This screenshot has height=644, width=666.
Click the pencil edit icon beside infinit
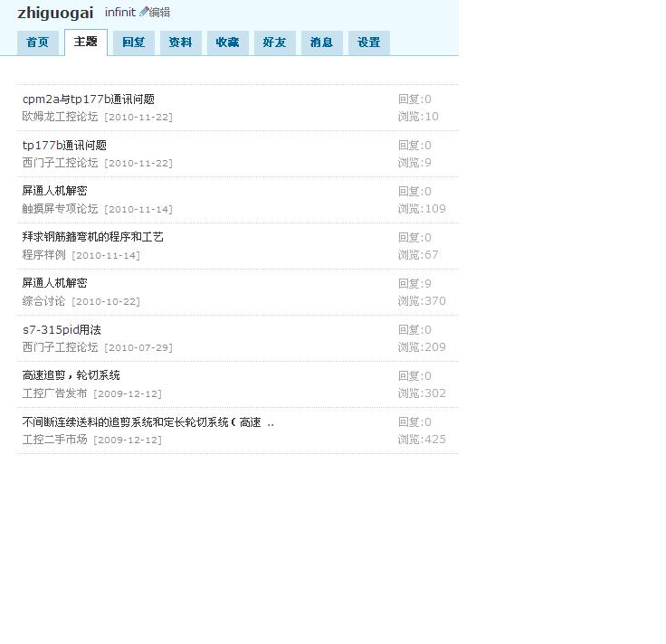click(x=144, y=12)
